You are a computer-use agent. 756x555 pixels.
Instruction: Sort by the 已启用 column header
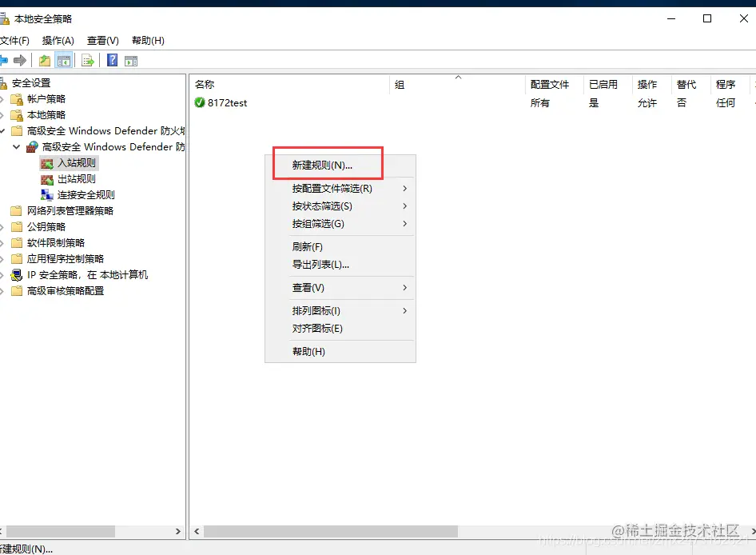click(x=607, y=85)
